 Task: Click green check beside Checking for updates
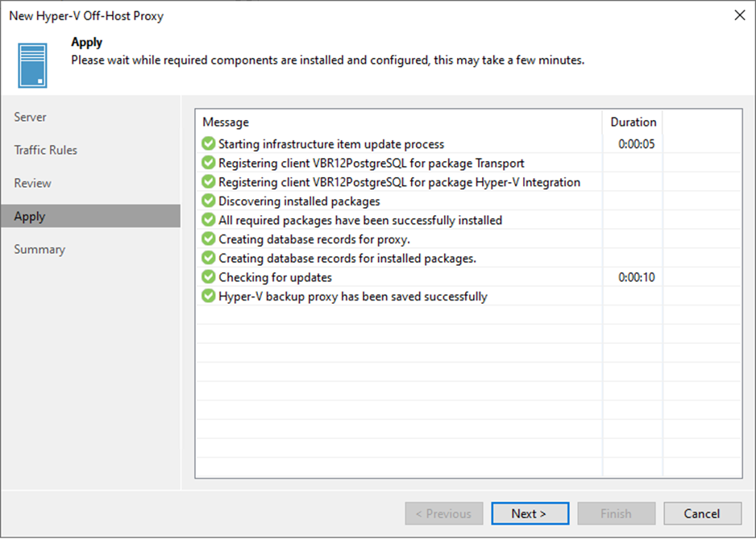pos(208,276)
